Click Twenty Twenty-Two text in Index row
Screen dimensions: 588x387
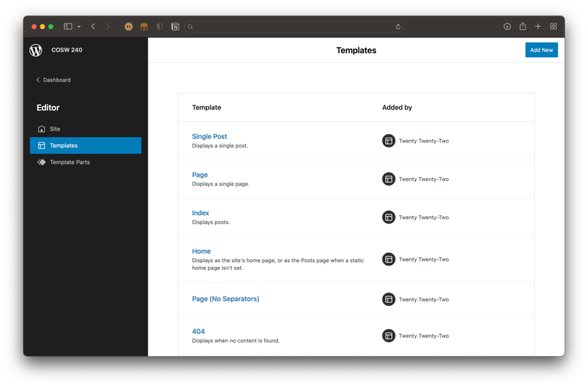click(x=424, y=218)
